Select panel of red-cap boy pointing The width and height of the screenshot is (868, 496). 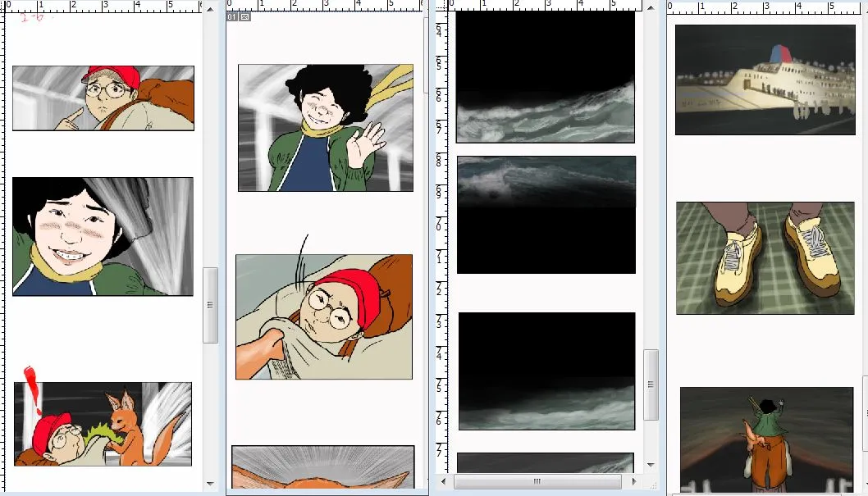pyautogui.click(x=103, y=98)
